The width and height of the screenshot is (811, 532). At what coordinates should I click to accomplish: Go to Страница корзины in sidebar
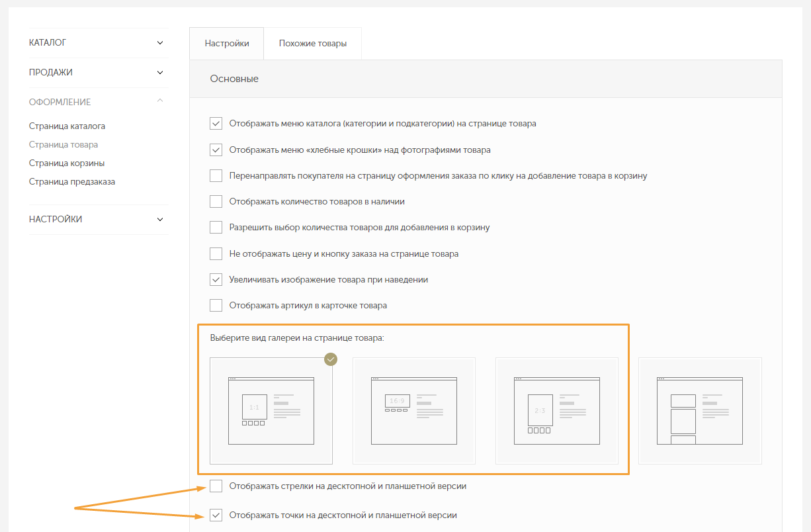[x=67, y=163]
